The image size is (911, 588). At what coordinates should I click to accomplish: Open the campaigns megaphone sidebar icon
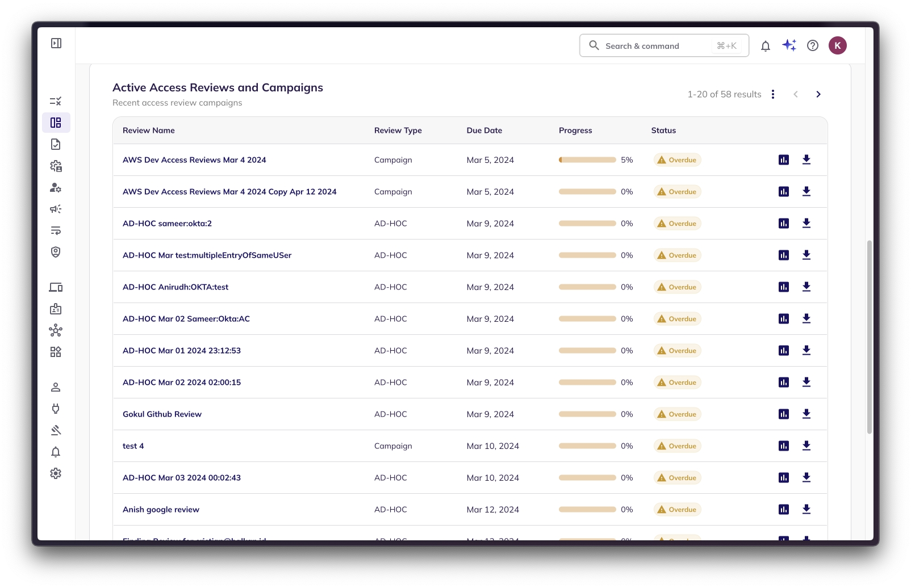[x=56, y=209]
